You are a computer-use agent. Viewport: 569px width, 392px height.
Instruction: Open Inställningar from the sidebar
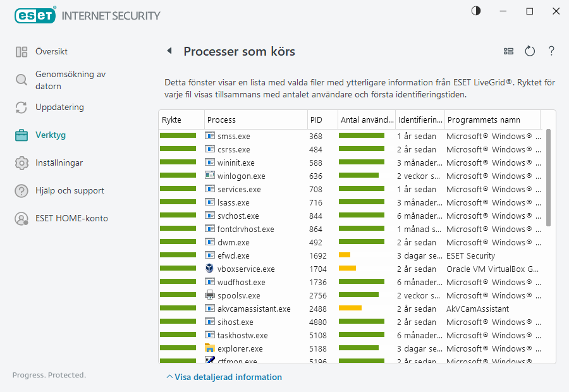59,162
